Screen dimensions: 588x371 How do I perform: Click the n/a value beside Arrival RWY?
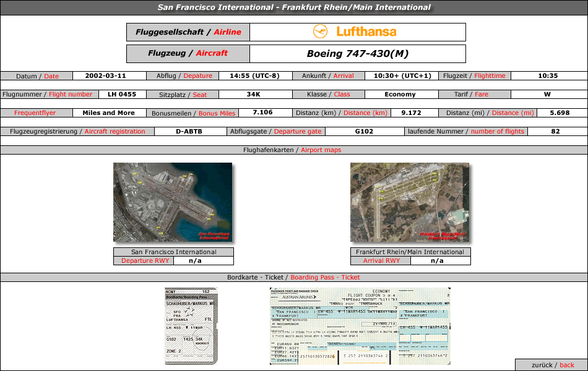click(x=437, y=261)
